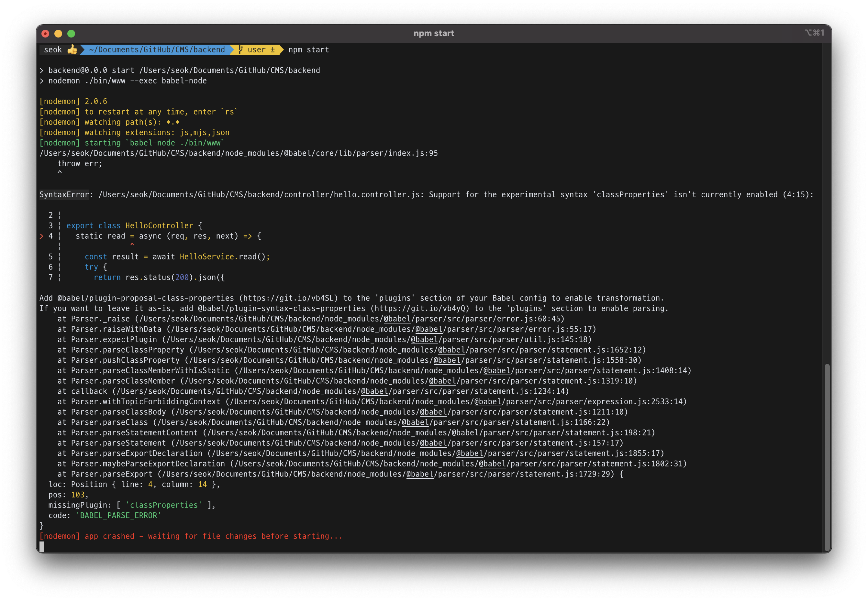Click the terminal vertical scrollbar thumb
This screenshot has height=601, width=868.
point(826,457)
